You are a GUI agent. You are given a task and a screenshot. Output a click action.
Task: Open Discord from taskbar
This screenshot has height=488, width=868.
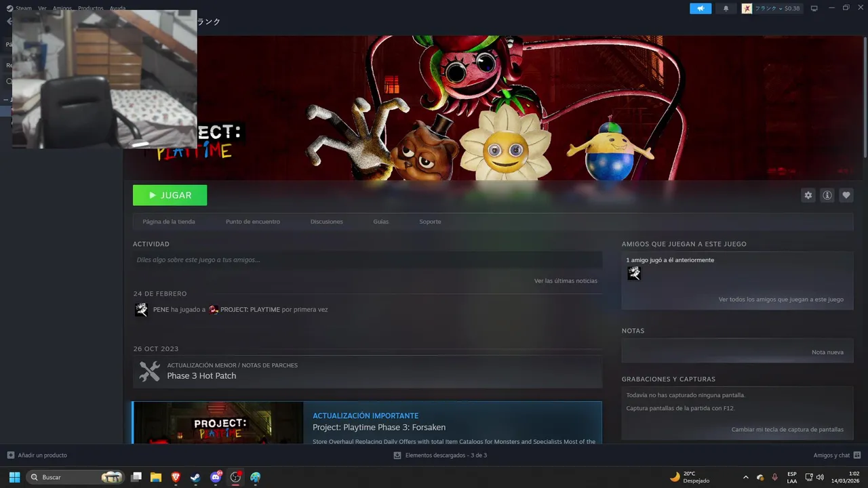tap(216, 477)
